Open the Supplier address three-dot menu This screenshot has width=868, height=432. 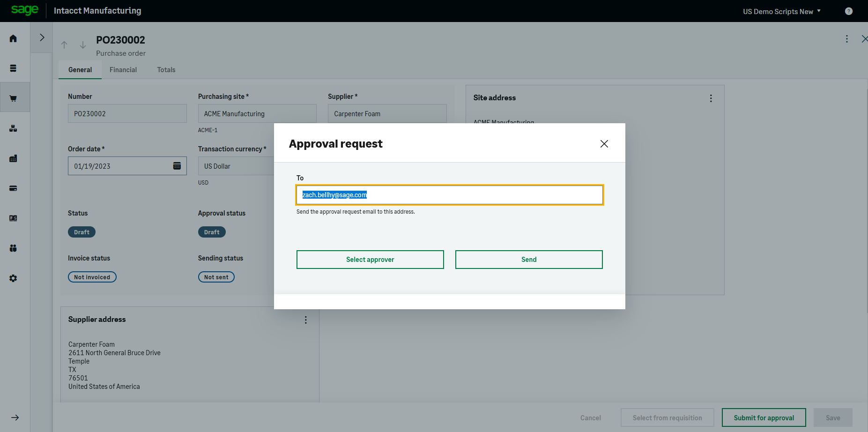point(305,320)
